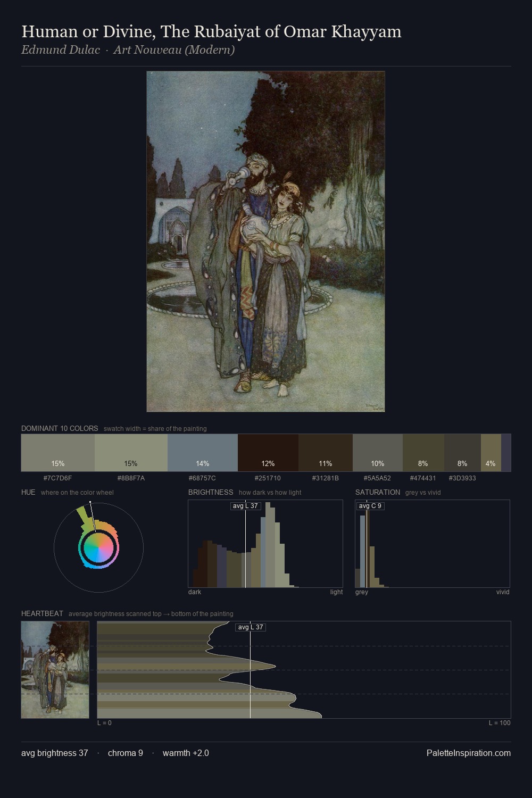Select the #3D3933 swatch
The image size is (532, 798).
click(462, 453)
